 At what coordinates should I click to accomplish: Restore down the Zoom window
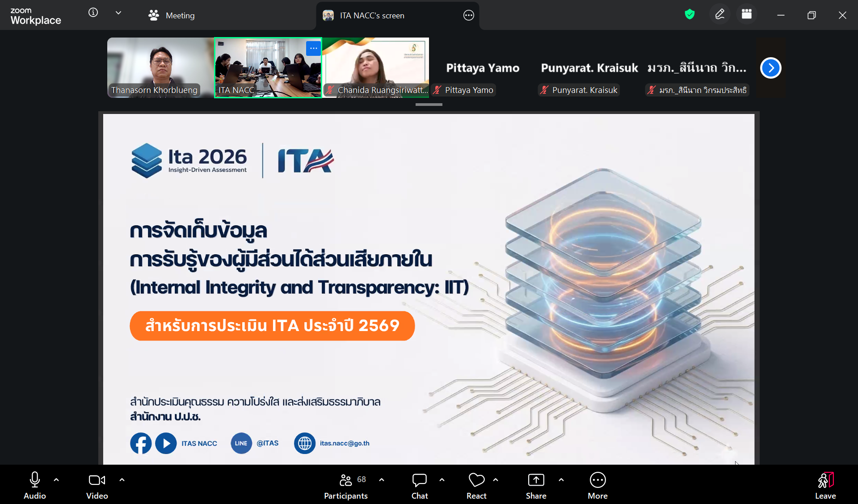click(812, 15)
